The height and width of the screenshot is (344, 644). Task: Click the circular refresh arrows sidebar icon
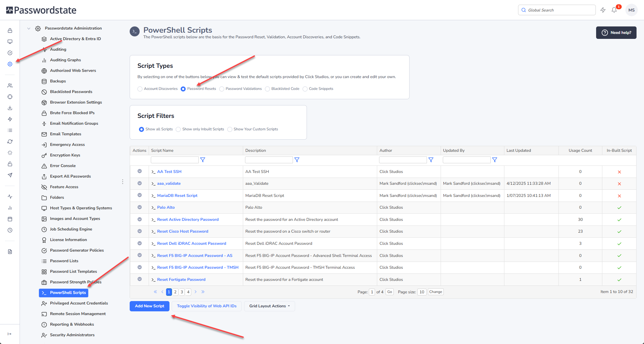pos(10,142)
